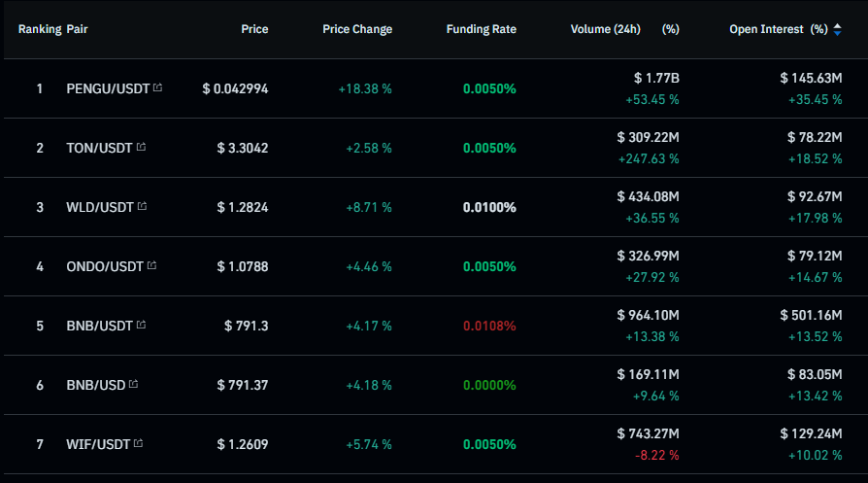Select BNB/USD price $ 791.37
Image resolution: width=868 pixels, height=483 pixels.
point(243,385)
